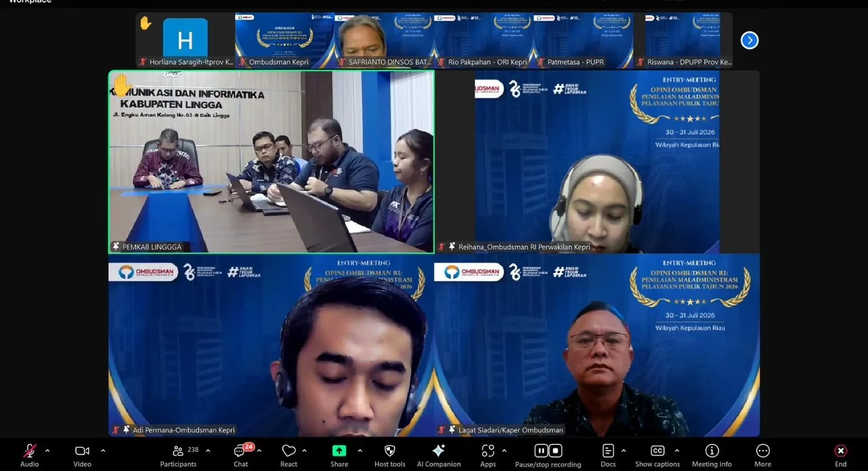View Meeting info

point(711,455)
